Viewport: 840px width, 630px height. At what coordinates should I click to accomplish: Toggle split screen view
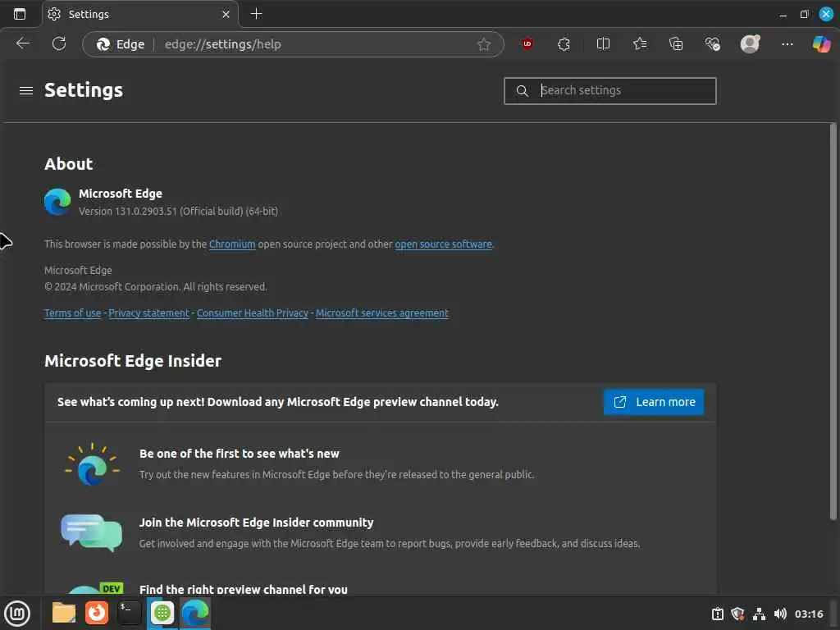[x=603, y=44]
